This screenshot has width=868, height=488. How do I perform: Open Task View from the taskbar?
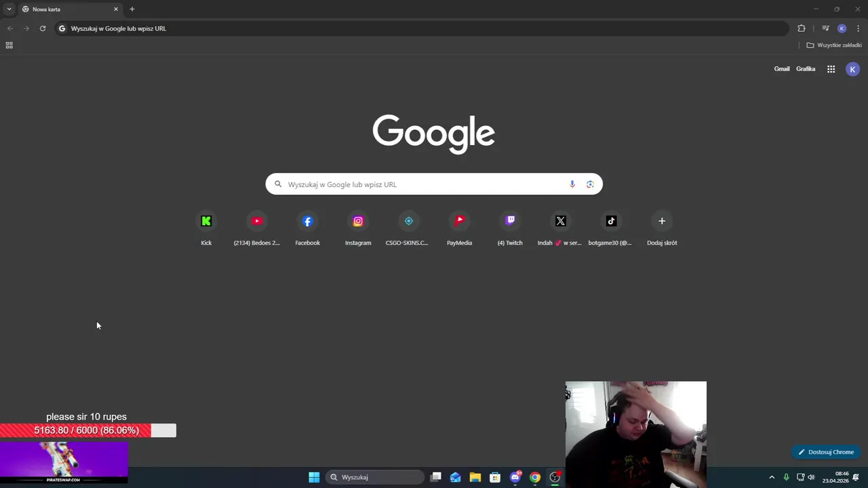click(436, 477)
